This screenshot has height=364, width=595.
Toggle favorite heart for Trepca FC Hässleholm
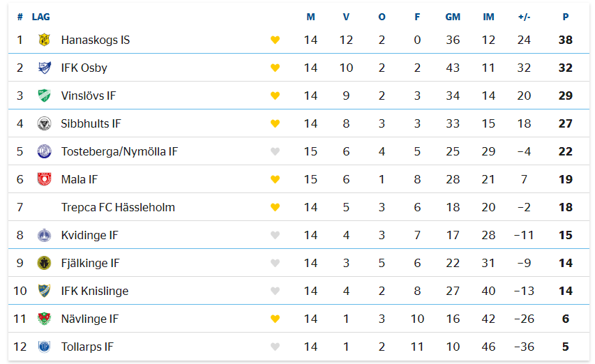(275, 207)
